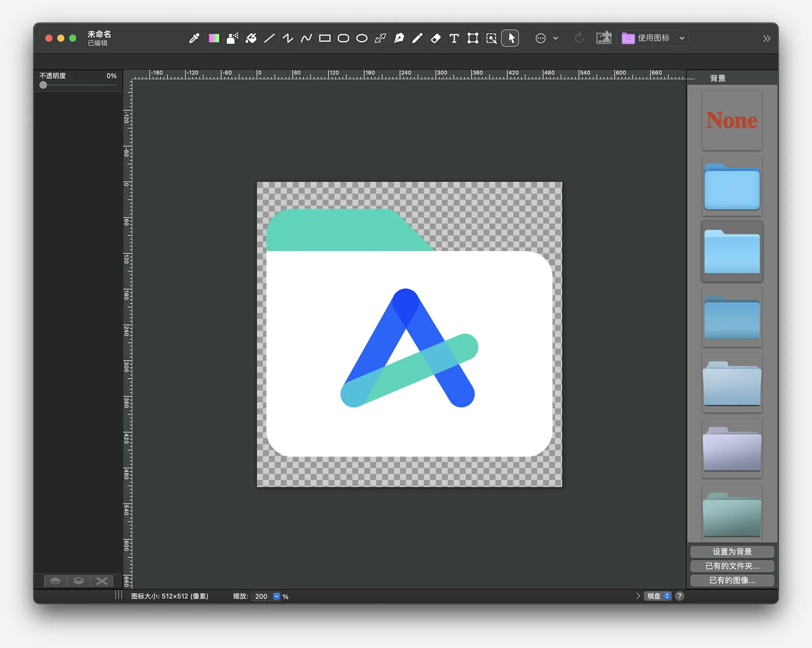Click the move layer down icon

click(79, 581)
